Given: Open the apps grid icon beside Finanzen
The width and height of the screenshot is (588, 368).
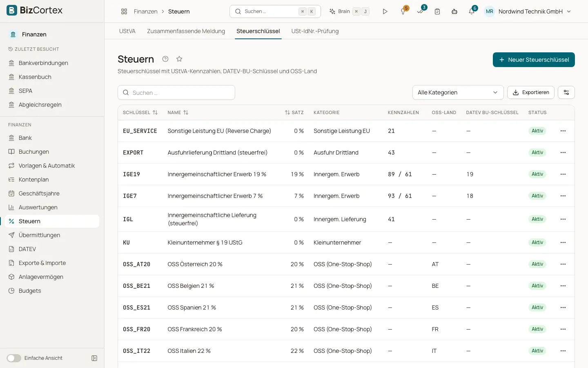Looking at the screenshot, I should click(x=124, y=11).
